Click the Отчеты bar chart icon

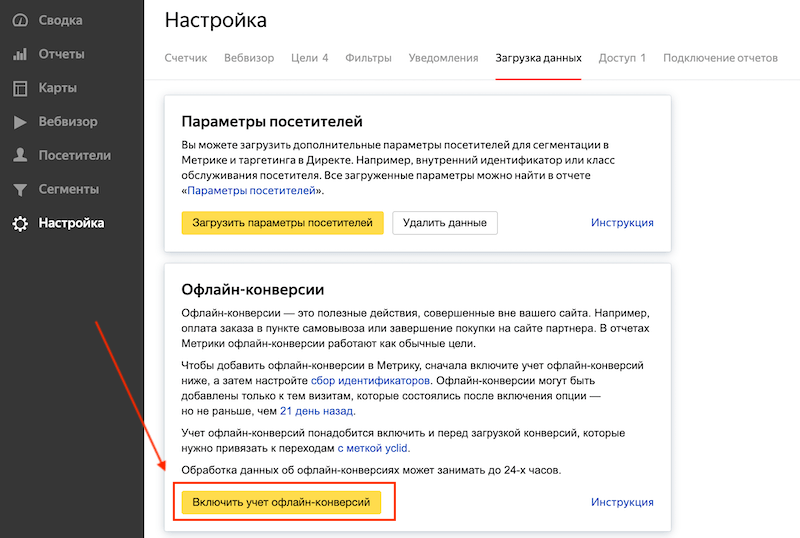(x=20, y=54)
